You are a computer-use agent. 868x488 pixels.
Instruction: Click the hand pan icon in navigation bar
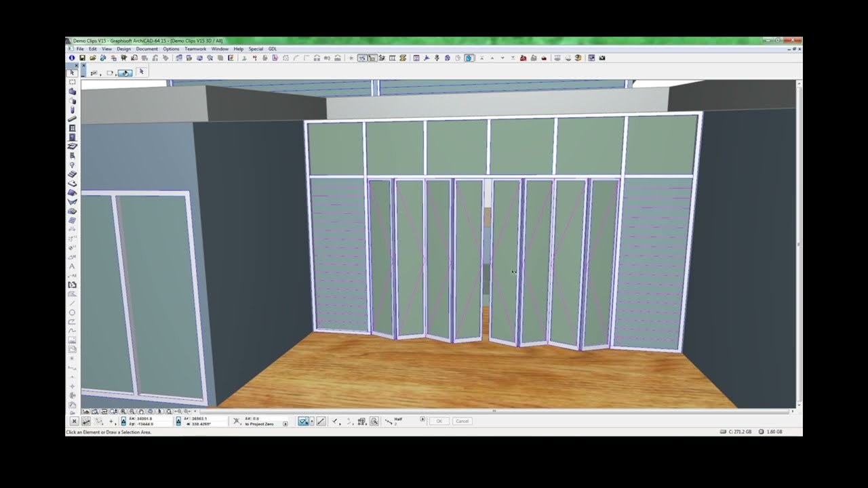(141, 411)
